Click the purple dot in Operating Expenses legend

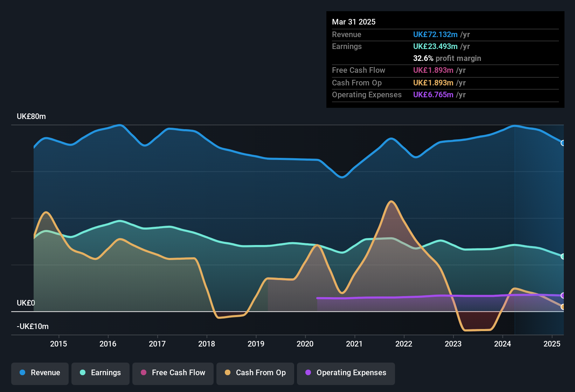(x=308, y=372)
